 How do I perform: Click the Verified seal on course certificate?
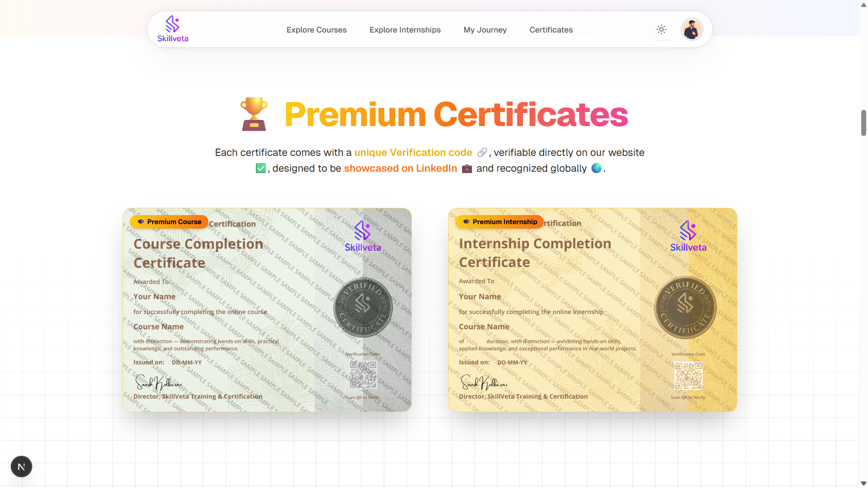[363, 307]
